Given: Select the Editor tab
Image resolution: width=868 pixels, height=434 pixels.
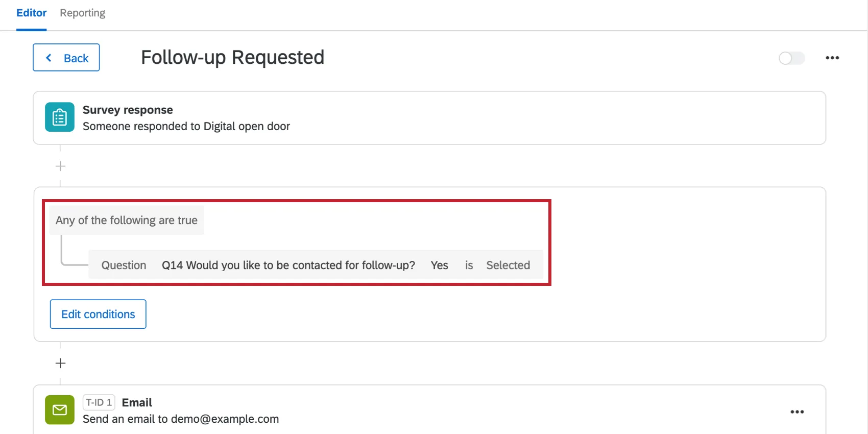Looking at the screenshot, I should coord(31,12).
